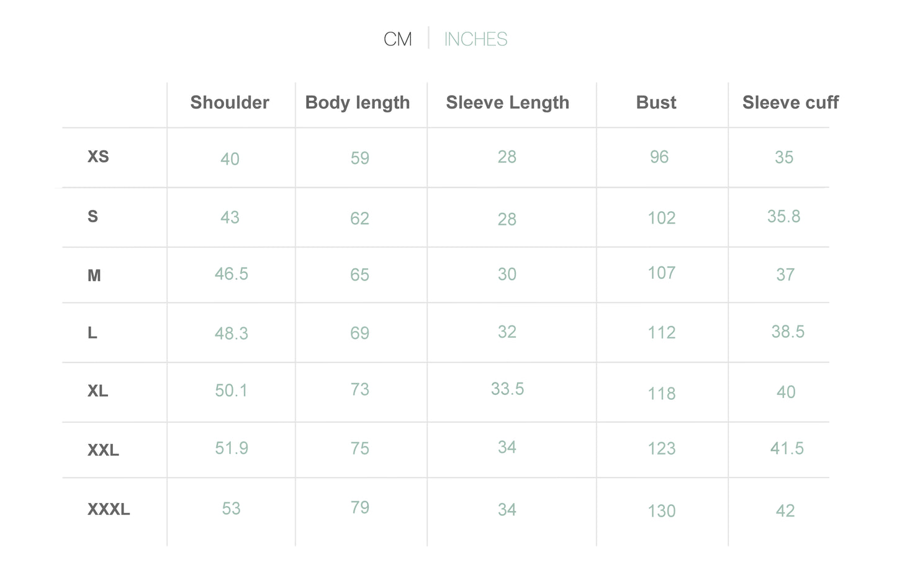The image size is (897, 588).
Task: Select the L body length value 69
Action: (360, 333)
